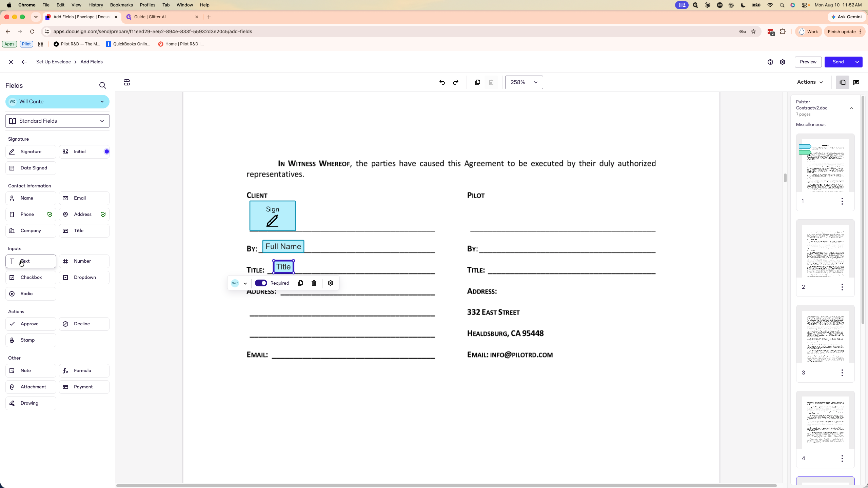This screenshot has height=488, width=868.
Task: Duplicate the selected Title field
Action: pyautogui.click(x=300, y=283)
